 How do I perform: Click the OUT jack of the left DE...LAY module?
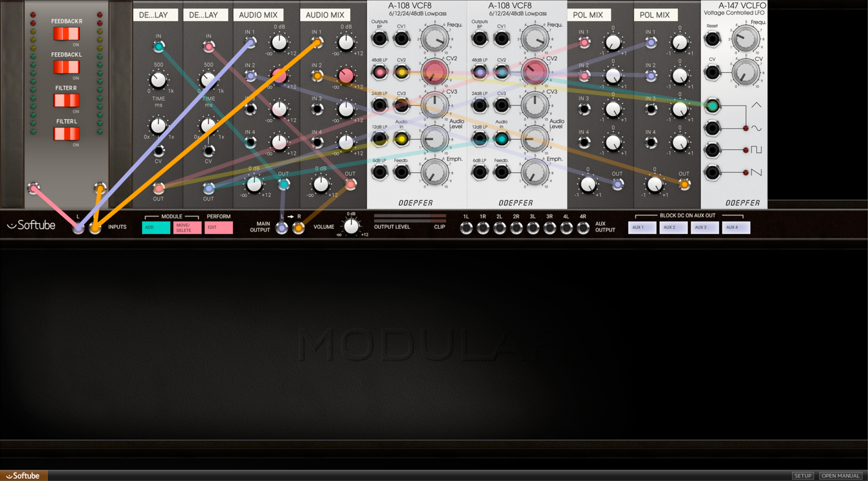(x=159, y=188)
